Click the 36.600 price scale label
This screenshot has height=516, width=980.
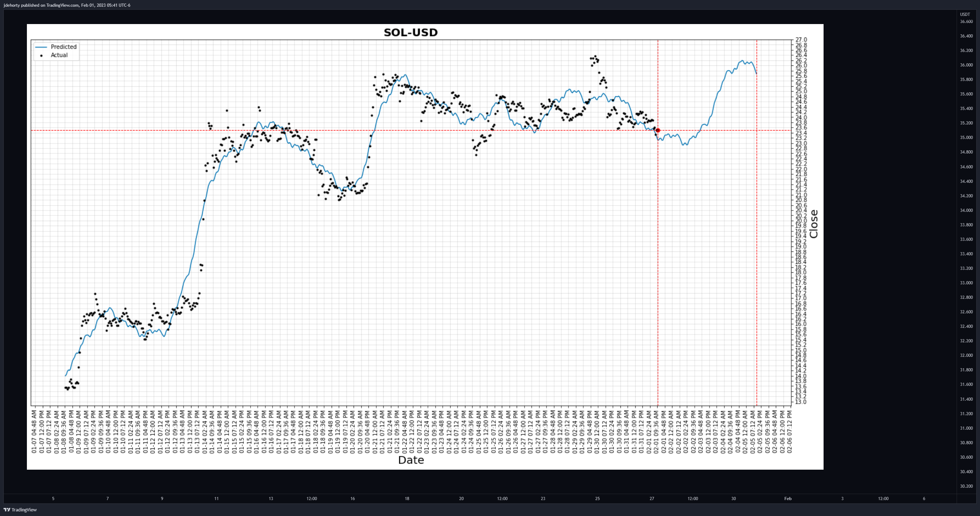966,22
